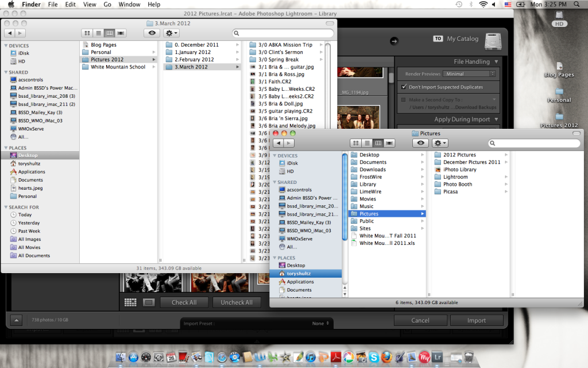
Task: Open Spotlight search in the menu bar
Action: point(577,5)
